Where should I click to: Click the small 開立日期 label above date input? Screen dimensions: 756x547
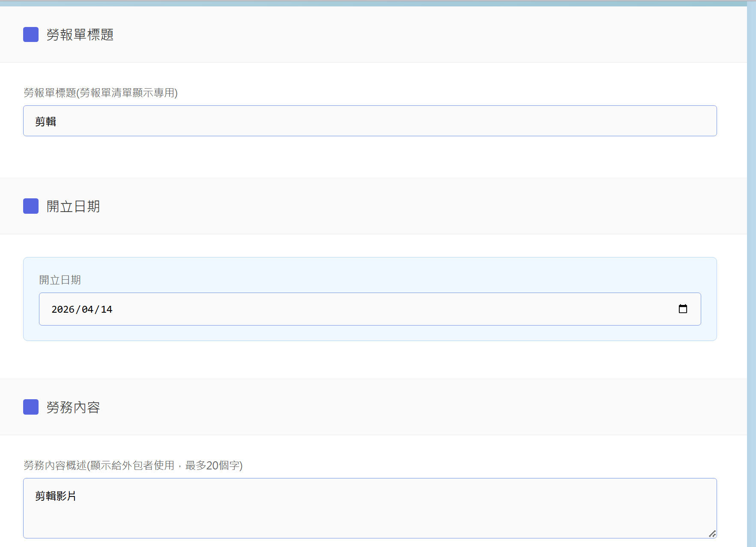pos(60,280)
